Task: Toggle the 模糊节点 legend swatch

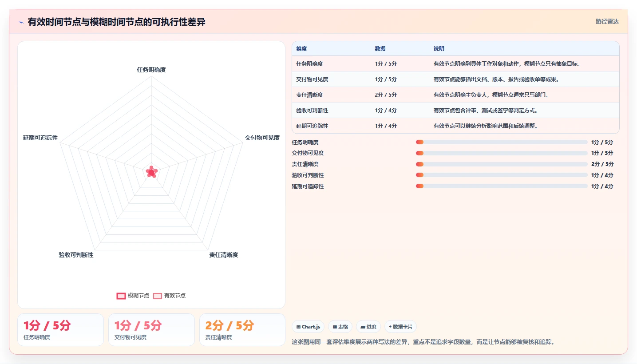Action: [x=121, y=296]
